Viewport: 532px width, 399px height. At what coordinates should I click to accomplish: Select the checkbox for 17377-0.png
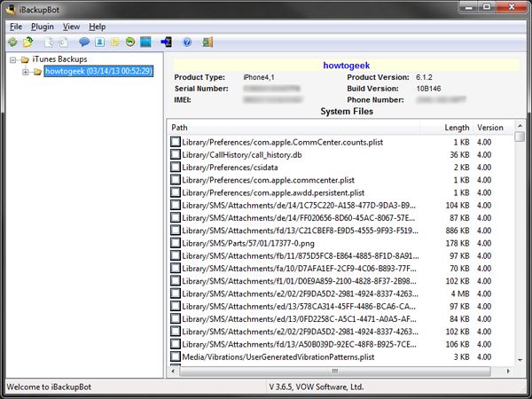[176, 243]
